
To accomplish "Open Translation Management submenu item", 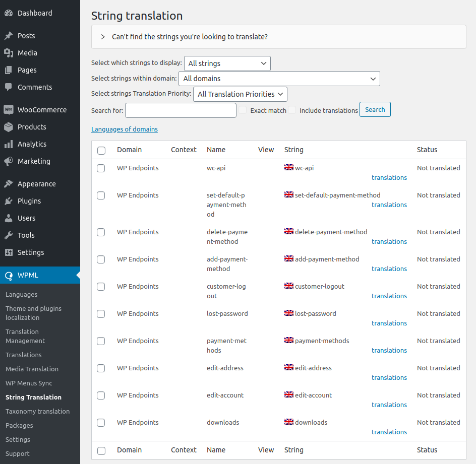I will pos(25,337).
